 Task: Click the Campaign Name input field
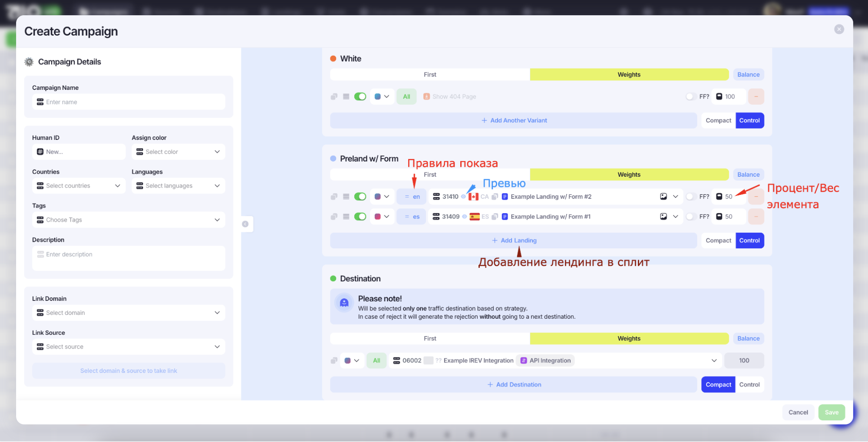[x=129, y=102]
